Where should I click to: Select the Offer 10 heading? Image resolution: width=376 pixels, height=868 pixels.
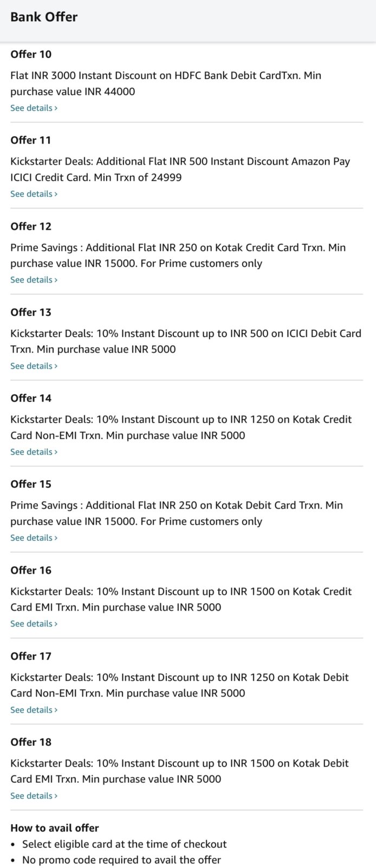pos(31,54)
